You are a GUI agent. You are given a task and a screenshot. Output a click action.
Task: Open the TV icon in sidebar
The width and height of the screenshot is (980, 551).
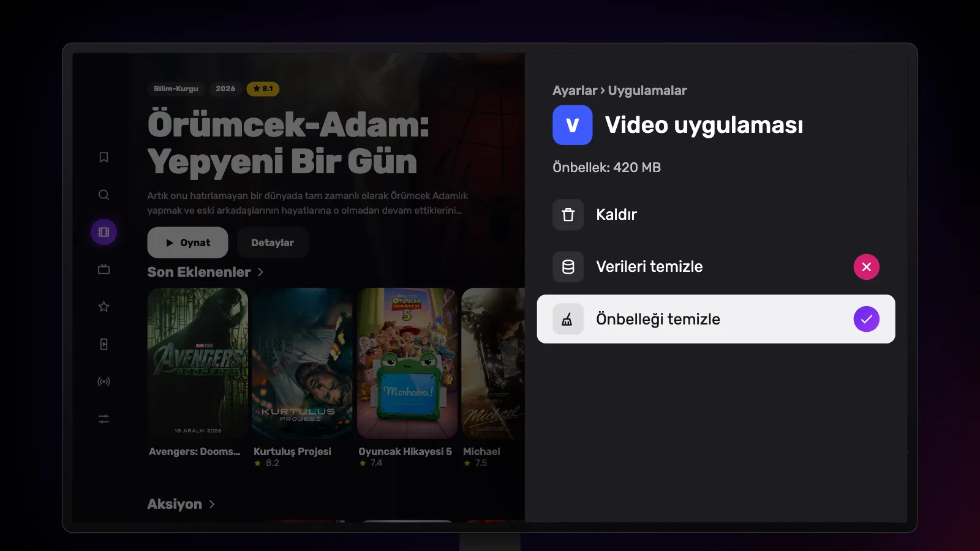pos(104,269)
